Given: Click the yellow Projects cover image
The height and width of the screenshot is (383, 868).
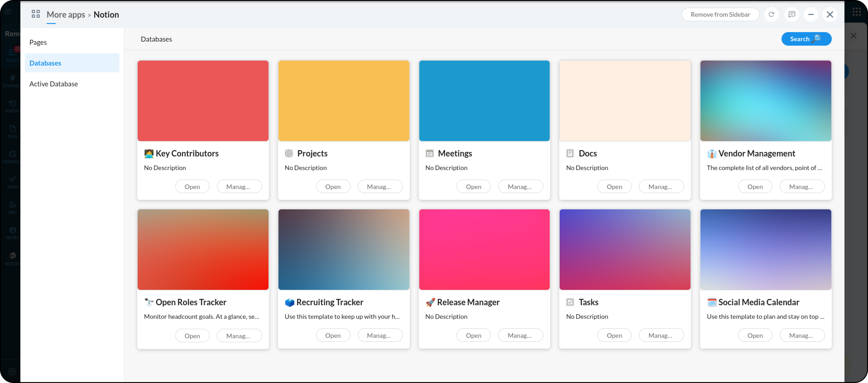Looking at the screenshot, I should (343, 101).
